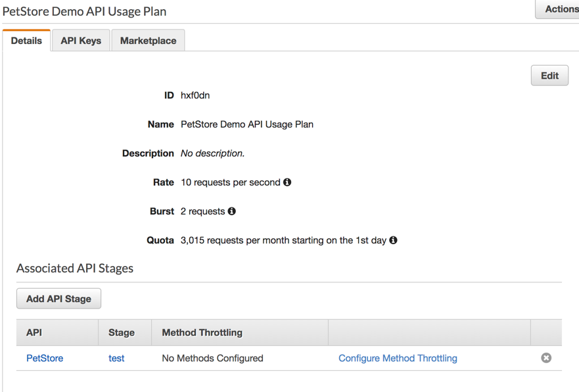Click the No Methods Configured cell
The image size is (579, 392).
pos(212,359)
